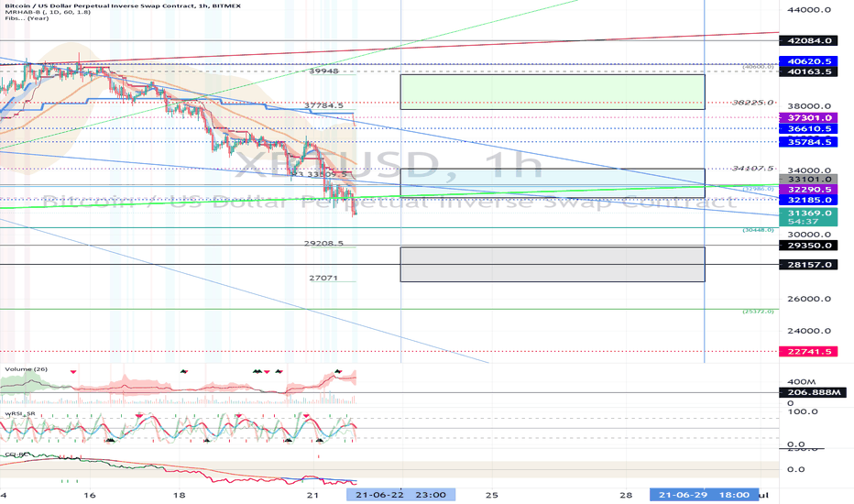854x504 pixels.
Task: Click the blue 40620.5 price label
Action: 809,61
